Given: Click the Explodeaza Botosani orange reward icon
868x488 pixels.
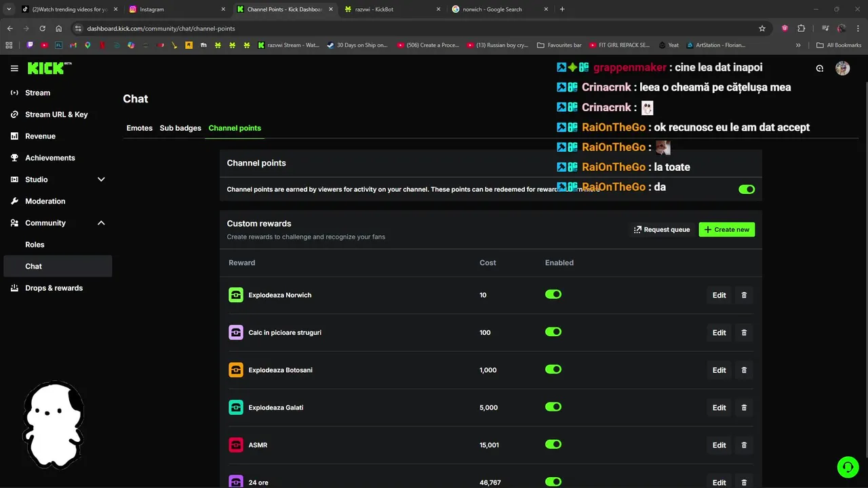Looking at the screenshot, I should [x=235, y=370].
